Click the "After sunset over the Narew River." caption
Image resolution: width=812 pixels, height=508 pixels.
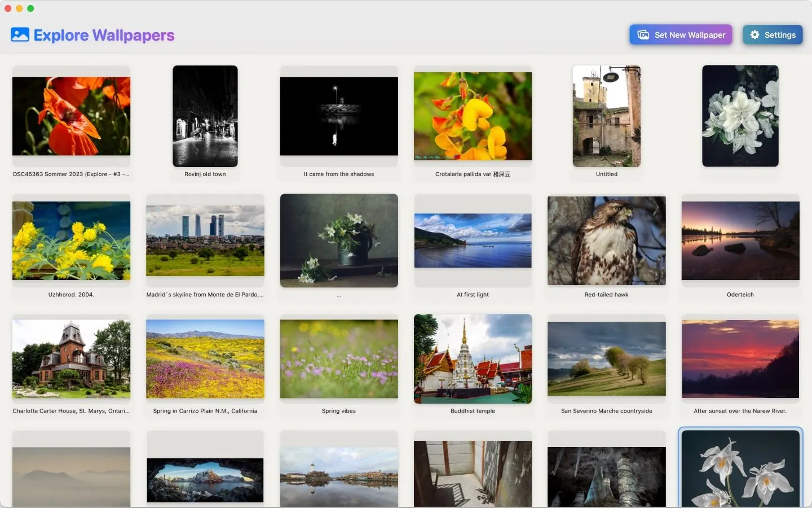point(740,411)
